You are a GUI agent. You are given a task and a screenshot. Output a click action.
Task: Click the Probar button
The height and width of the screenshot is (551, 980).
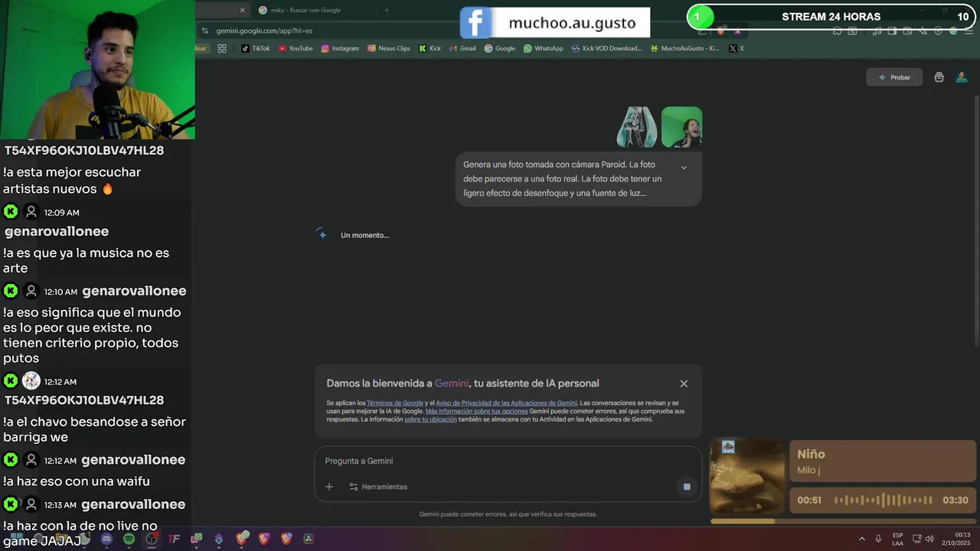point(894,77)
